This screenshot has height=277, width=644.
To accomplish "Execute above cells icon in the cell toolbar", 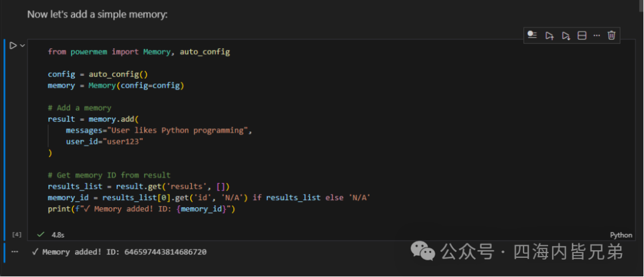I will tap(549, 36).
